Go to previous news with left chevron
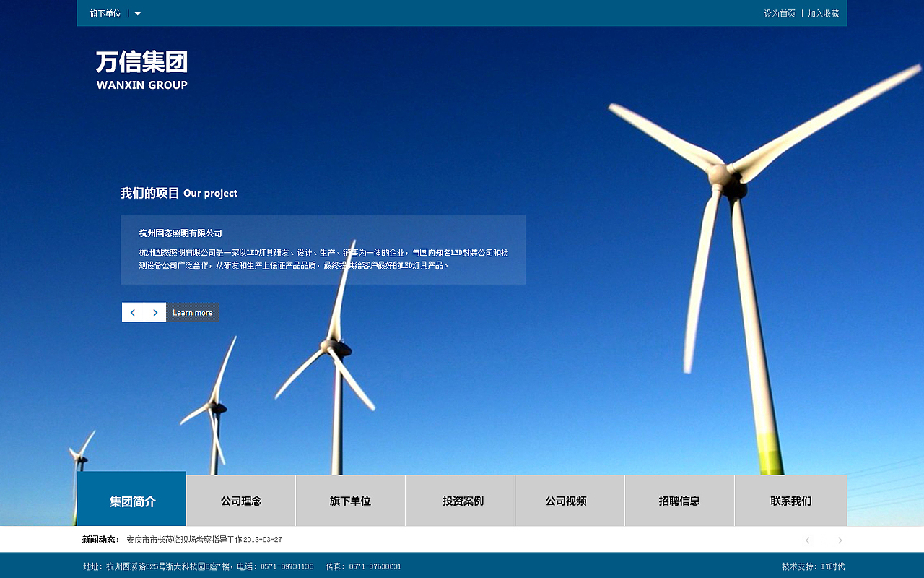Viewport: 924px width, 578px height. pyautogui.click(x=808, y=540)
